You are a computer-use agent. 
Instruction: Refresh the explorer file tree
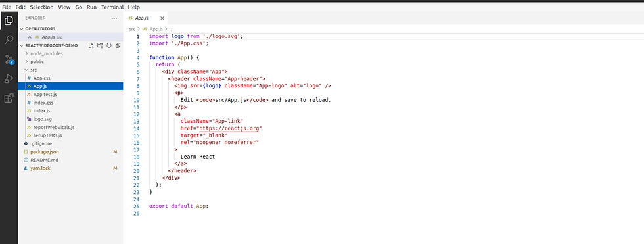click(x=109, y=45)
